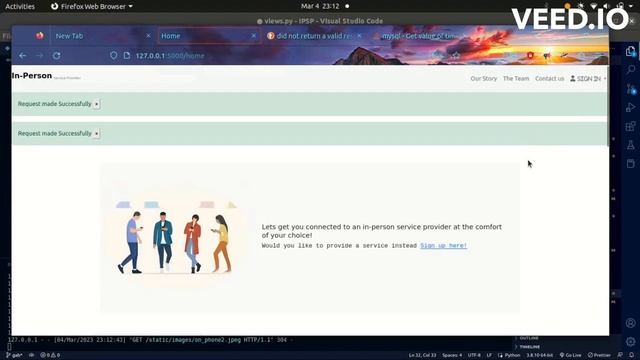The height and width of the screenshot is (360, 640).
Task: Open VS Code Explorer view icon
Action: click(x=631, y=51)
